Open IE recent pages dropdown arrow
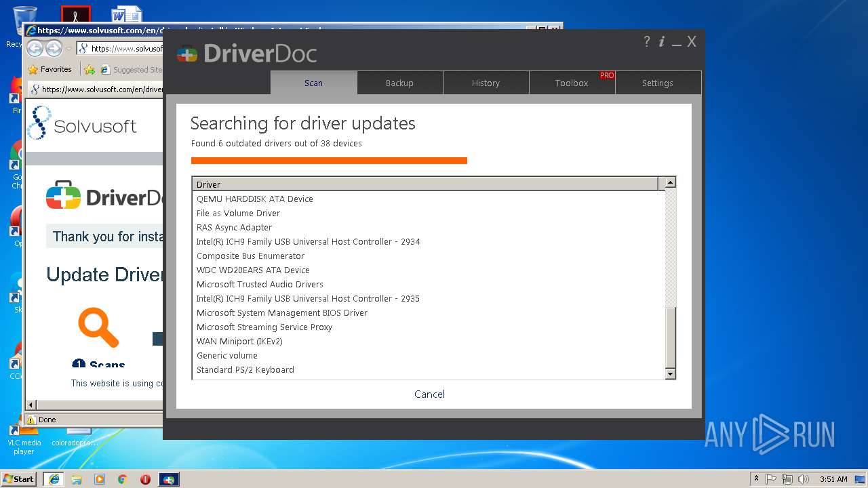868x488 pixels. [68, 49]
